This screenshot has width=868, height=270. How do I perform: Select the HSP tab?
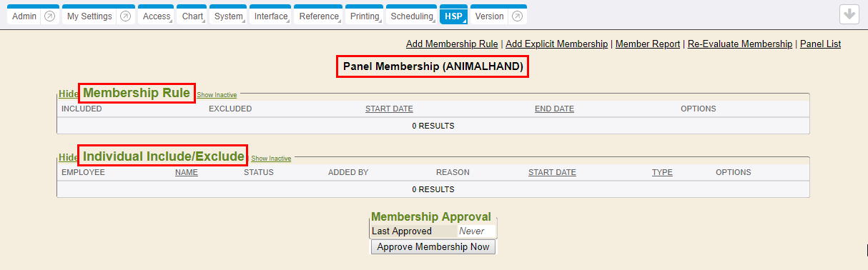[x=454, y=16]
